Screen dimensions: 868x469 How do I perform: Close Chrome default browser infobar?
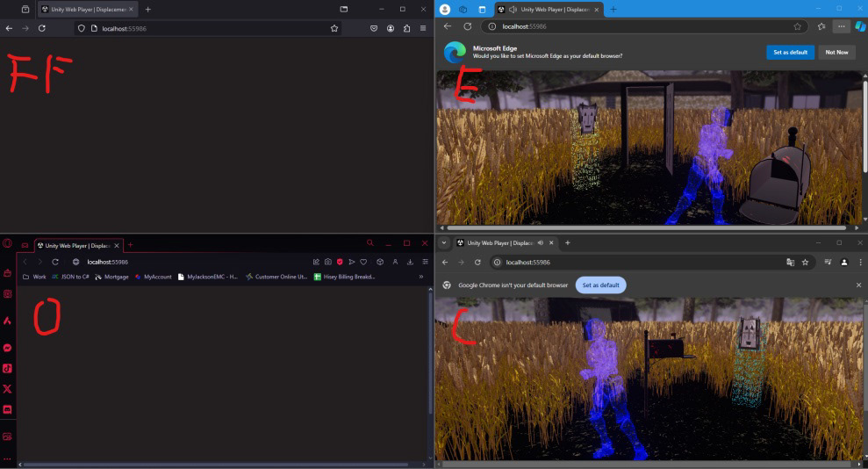[858, 285]
